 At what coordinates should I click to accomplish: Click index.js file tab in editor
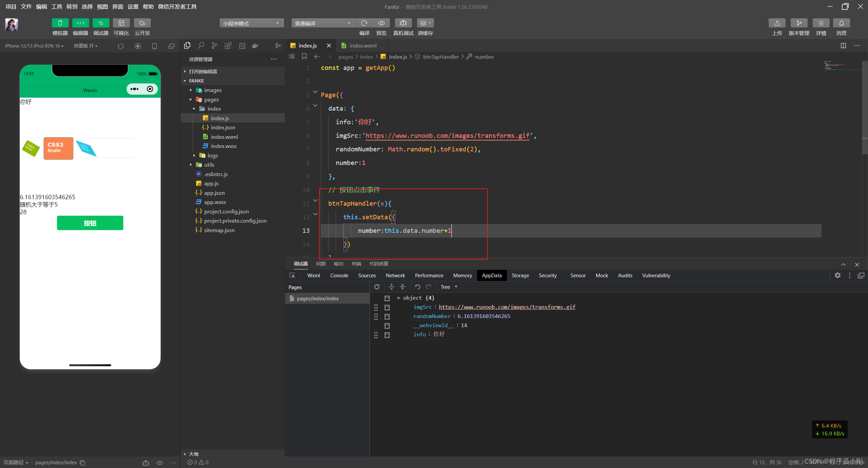308,46
